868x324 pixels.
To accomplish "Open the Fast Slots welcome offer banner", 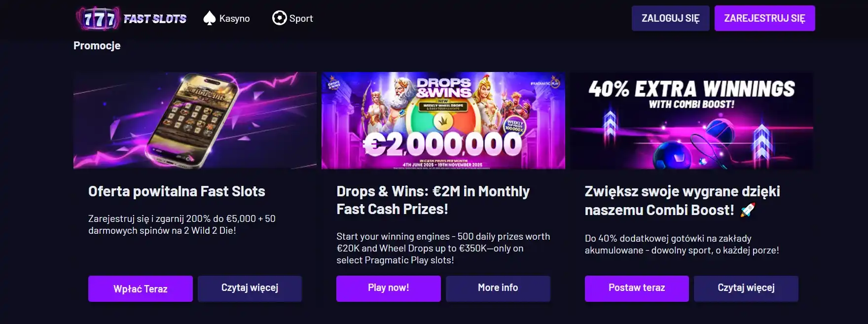I will [x=195, y=120].
